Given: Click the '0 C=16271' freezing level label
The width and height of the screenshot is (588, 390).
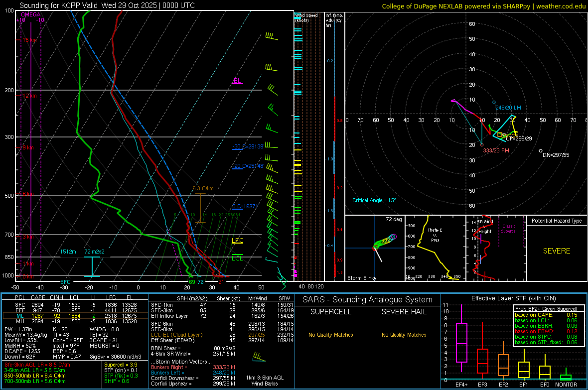Looking at the screenshot, I should pos(245,206).
